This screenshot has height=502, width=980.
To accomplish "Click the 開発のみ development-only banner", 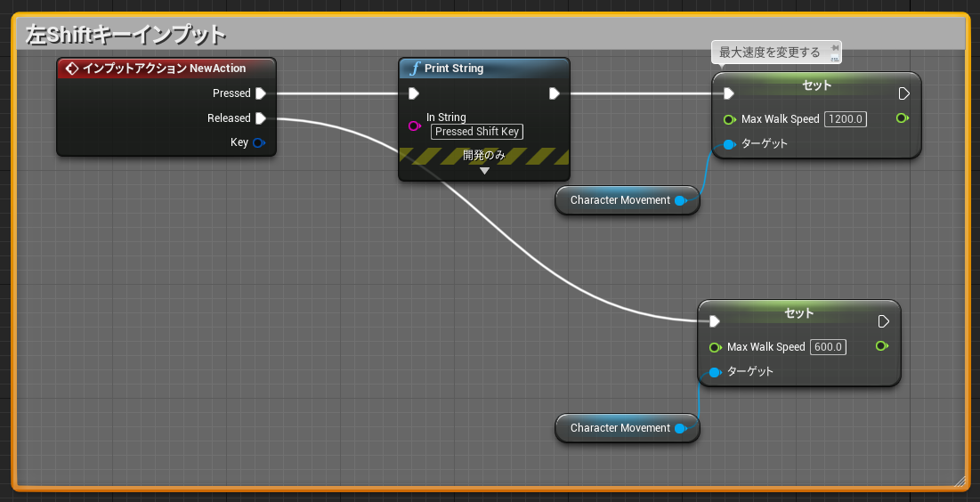I will pyautogui.click(x=483, y=156).
